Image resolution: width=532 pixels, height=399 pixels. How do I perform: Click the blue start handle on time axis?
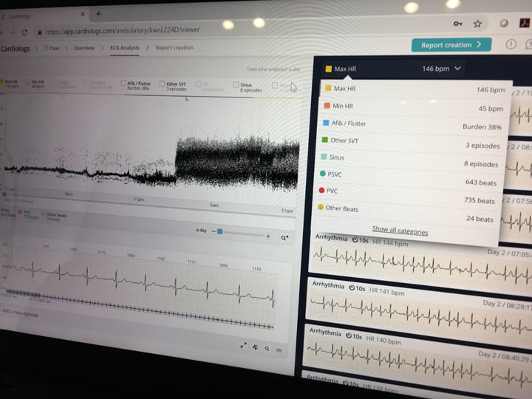click(x=4, y=194)
